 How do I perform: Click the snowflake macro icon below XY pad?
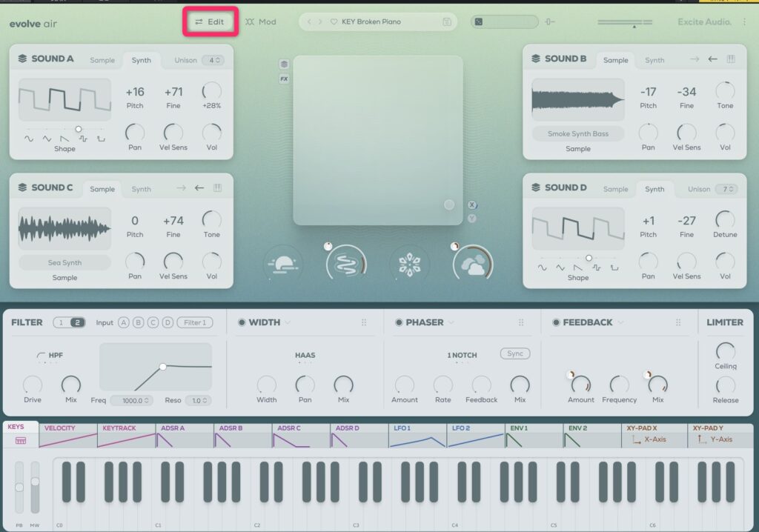click(x=410, y=263)
